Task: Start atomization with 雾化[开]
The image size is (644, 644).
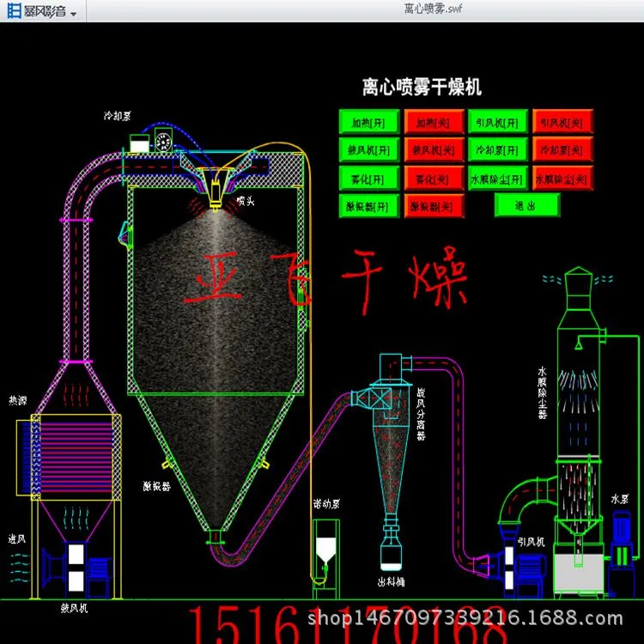Action: [x=369, y=179]
